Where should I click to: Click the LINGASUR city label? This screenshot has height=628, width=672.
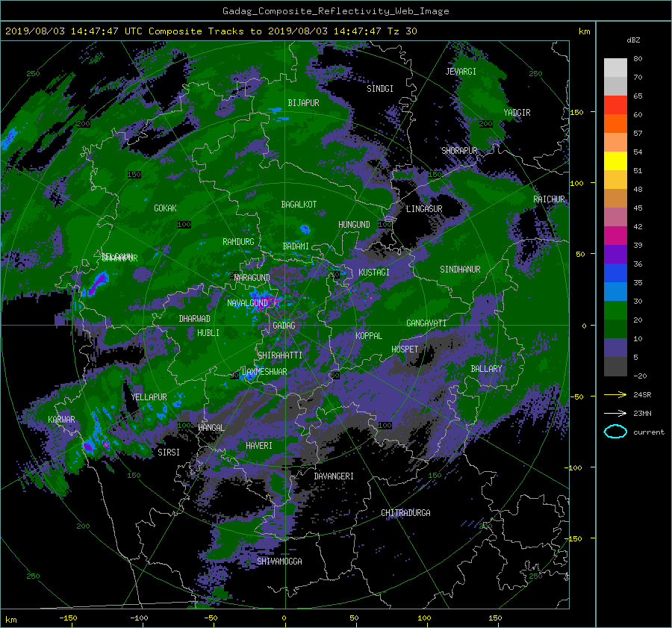click(x=424, y=209)
